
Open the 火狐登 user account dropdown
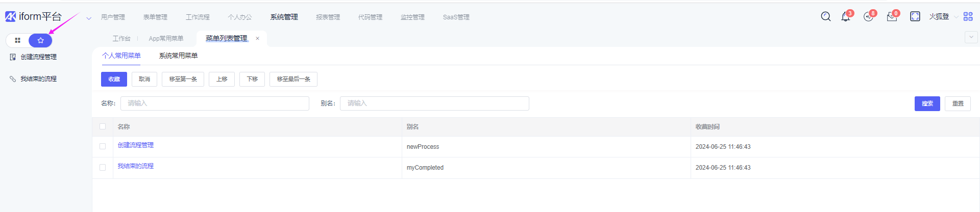[943, 17]
